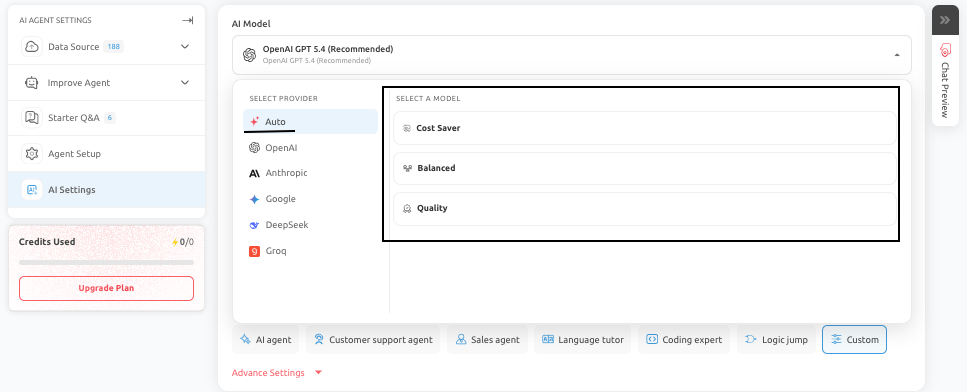Click the OpenAI logo in AI Model field
The width and height of the screenshot is (967, 392).
[x=249, y=55]
